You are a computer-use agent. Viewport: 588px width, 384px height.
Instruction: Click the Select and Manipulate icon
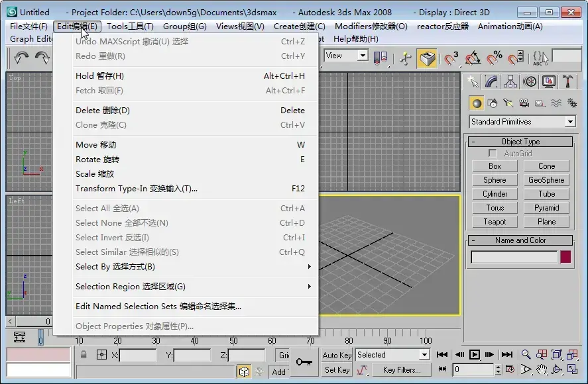click(x=406, y=58)
